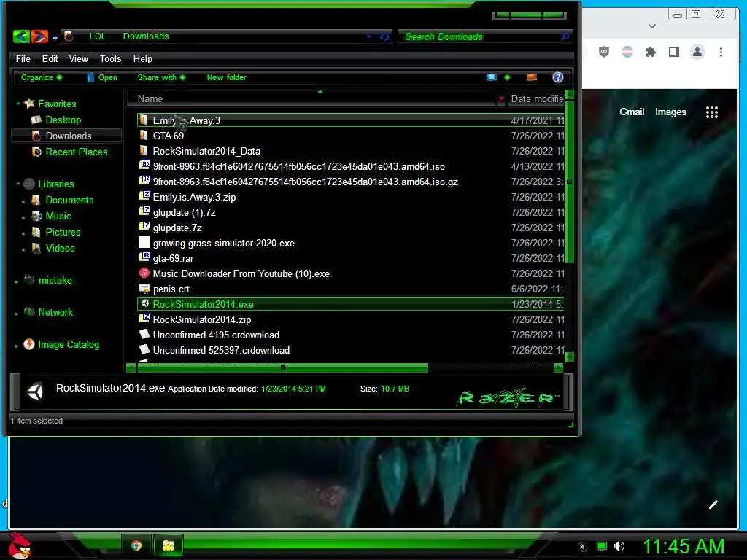Select the 9front amd64.iso file icon
The height and width of the screenshot is (560, 747).
(x=144, y=166)
